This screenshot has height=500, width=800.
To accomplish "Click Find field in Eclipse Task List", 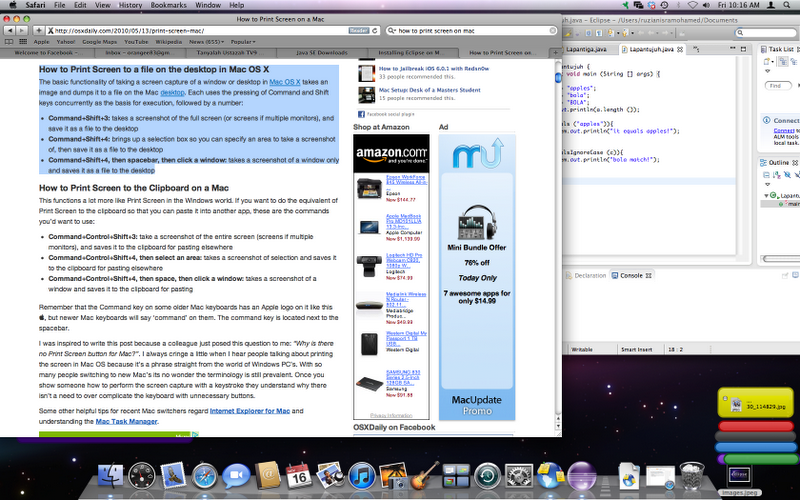I will [x=778, y=86].
